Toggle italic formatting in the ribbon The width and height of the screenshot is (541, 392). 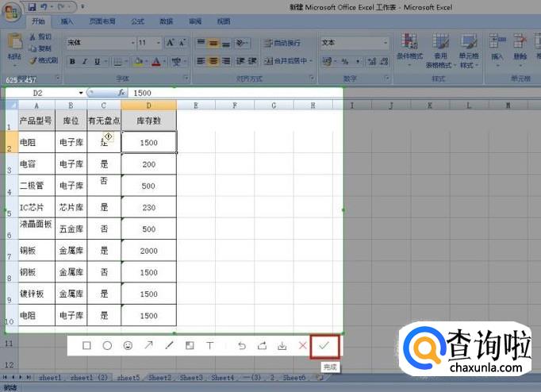(x=85, y=61)
